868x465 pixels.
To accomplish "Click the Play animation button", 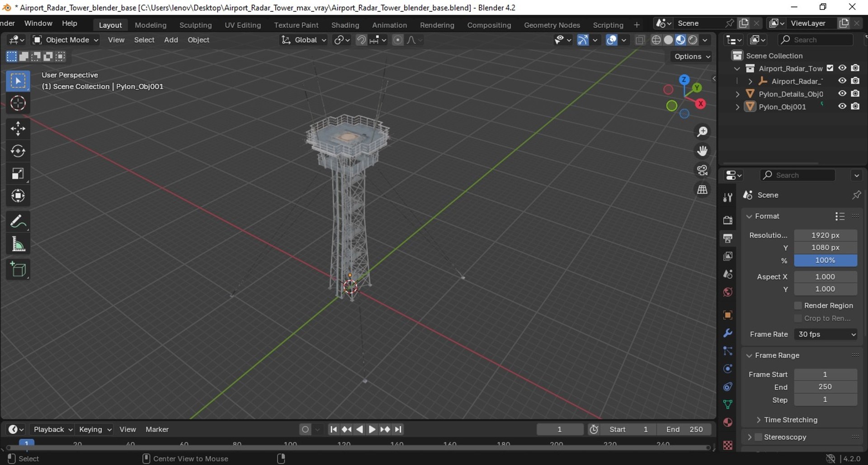I will (372, 429).
